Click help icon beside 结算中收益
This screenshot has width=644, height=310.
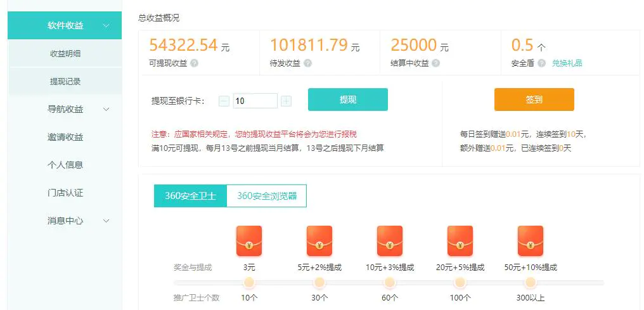coord(437,63)
